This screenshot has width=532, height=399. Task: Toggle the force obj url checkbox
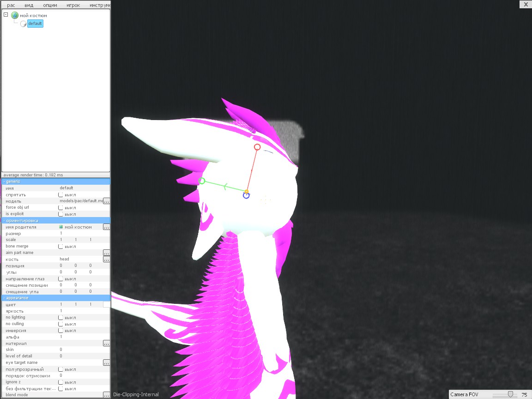[x=61, y=208]
